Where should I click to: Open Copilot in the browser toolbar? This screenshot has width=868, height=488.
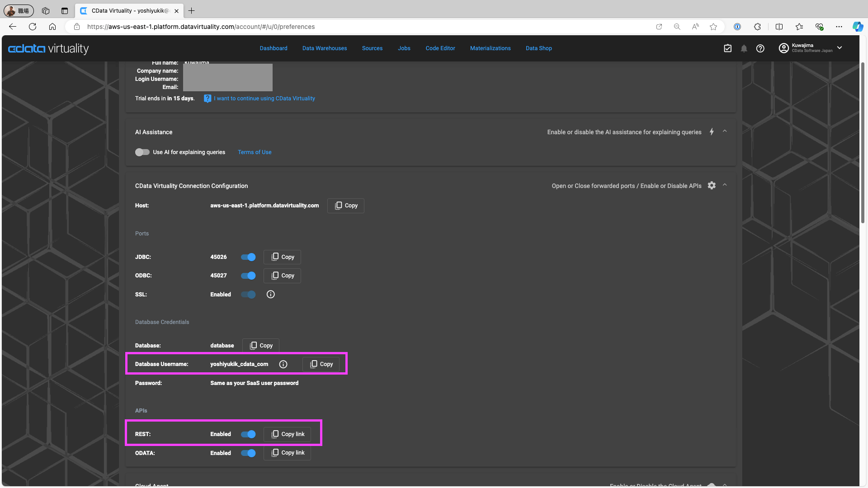click(x=858, y=26)
